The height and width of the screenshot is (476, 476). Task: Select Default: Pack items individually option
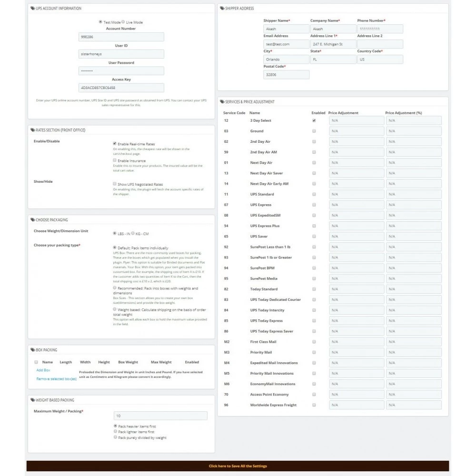115,248
